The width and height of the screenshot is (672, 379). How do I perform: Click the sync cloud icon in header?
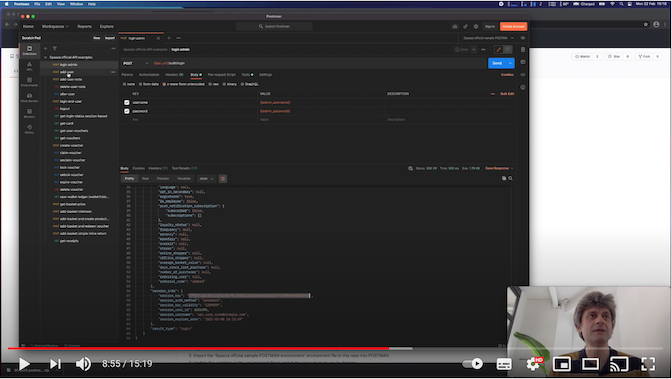455,27
